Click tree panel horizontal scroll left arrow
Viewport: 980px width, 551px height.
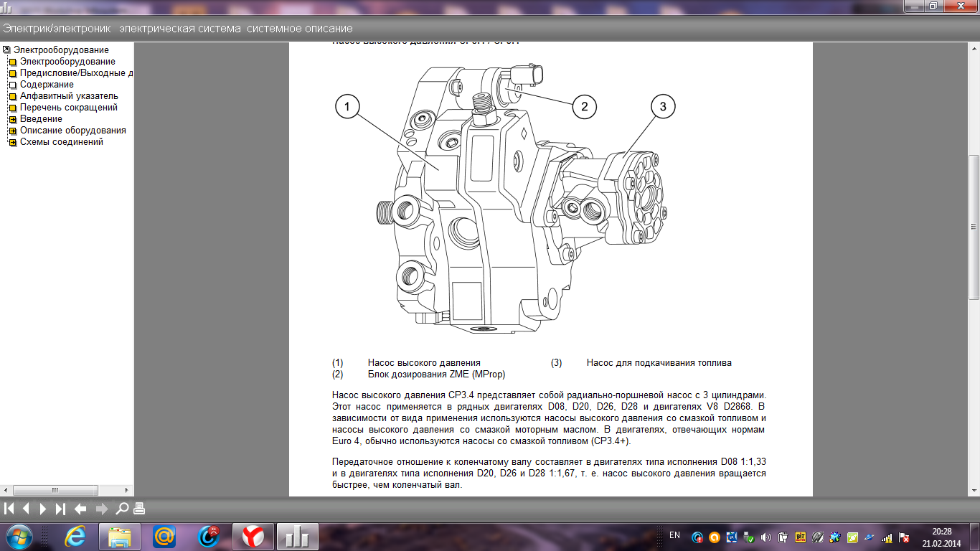click(x=5, y=491)
